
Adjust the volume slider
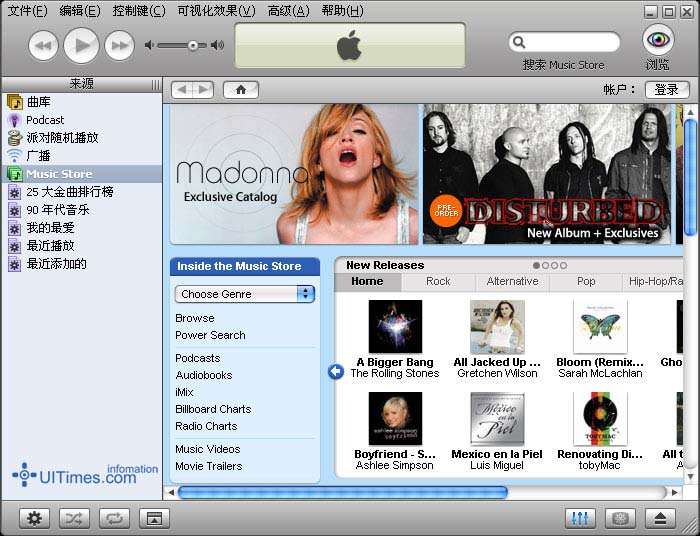(191, 45)
